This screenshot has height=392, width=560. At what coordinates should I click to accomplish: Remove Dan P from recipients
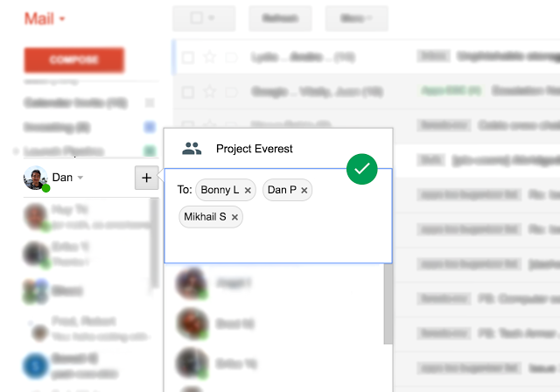click(x=304, y=190)
